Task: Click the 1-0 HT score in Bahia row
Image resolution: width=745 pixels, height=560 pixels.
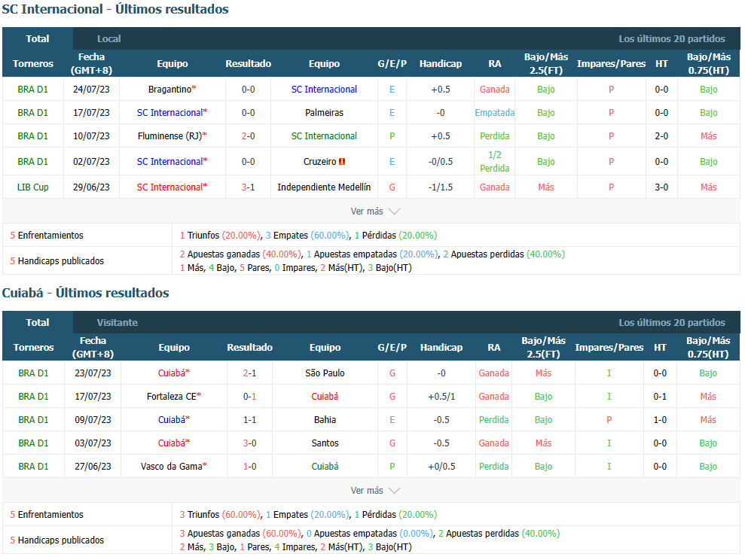Action: coord(660,420)
